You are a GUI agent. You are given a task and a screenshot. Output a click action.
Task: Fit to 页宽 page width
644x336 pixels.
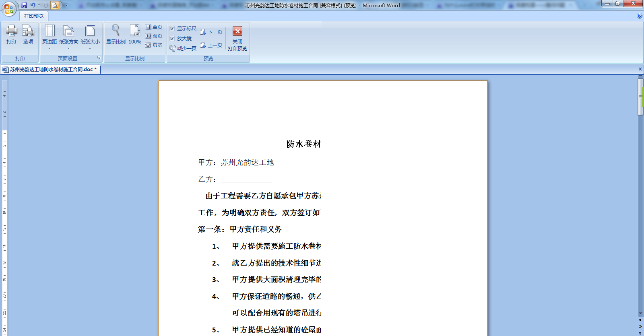coord(154,45)
